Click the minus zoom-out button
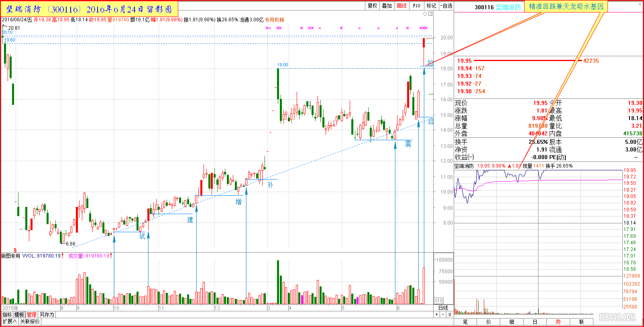The width and height of the screenshot is (644, 327). (x=443, y=315)
